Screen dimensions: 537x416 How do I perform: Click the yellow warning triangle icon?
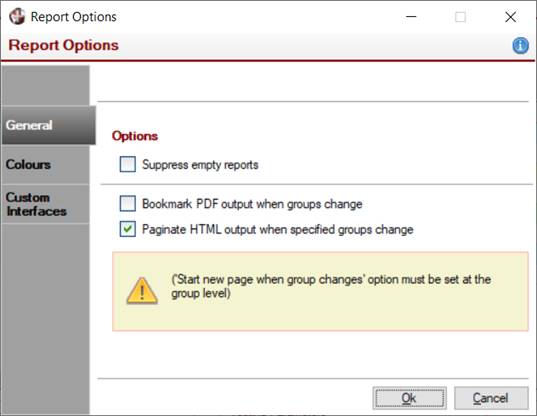tap(142, 291)
